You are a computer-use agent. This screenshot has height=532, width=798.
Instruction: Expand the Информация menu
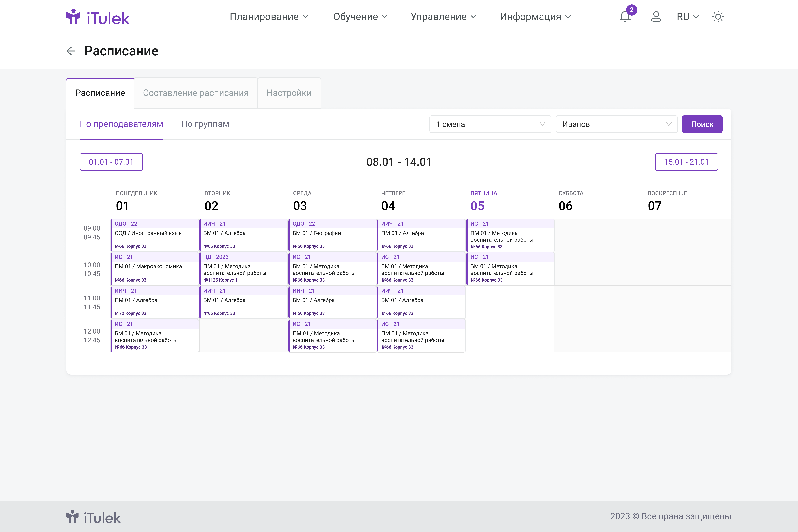tap(535, 17)
